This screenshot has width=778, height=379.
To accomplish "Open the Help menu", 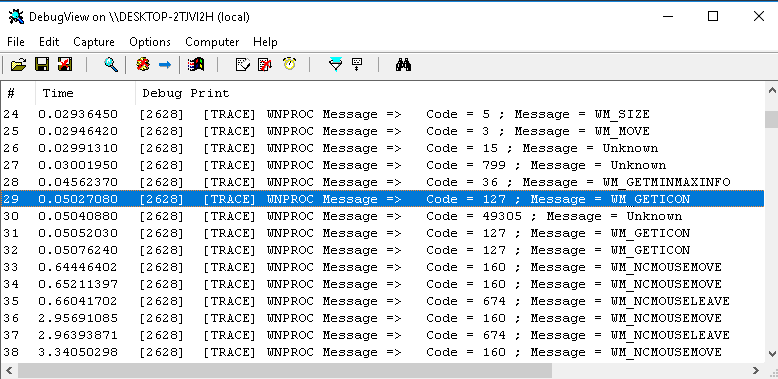I will coord(265,42).
